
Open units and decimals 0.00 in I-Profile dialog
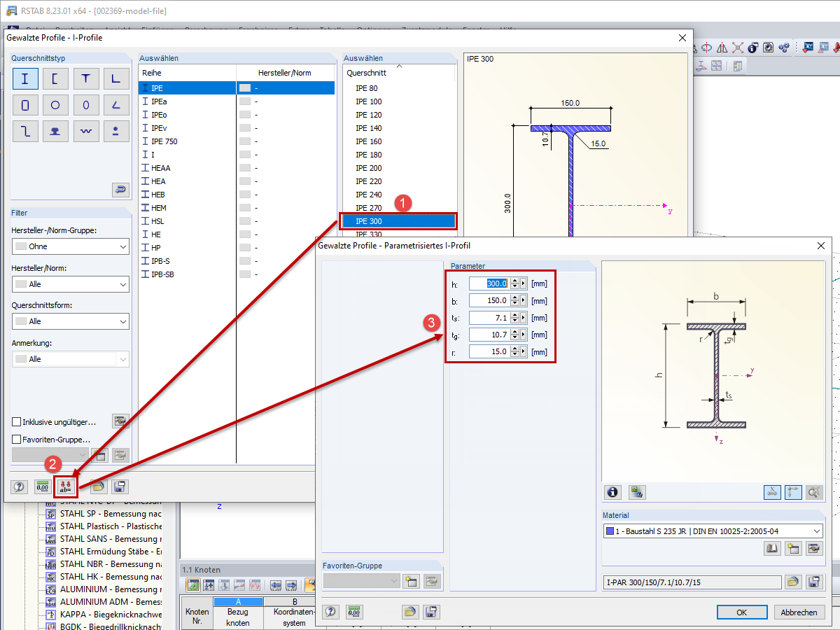(x=43, y=487)
